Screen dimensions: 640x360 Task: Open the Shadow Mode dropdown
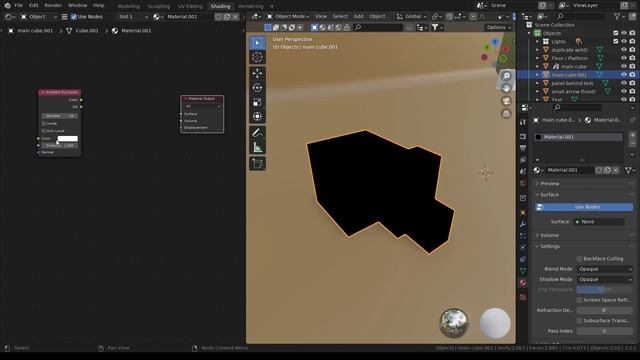(x=605, y=280)
